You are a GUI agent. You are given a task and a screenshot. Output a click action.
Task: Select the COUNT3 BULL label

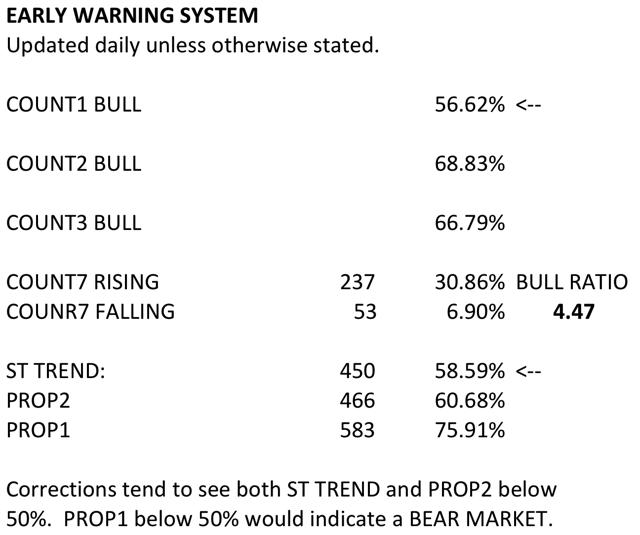point(74,223)
